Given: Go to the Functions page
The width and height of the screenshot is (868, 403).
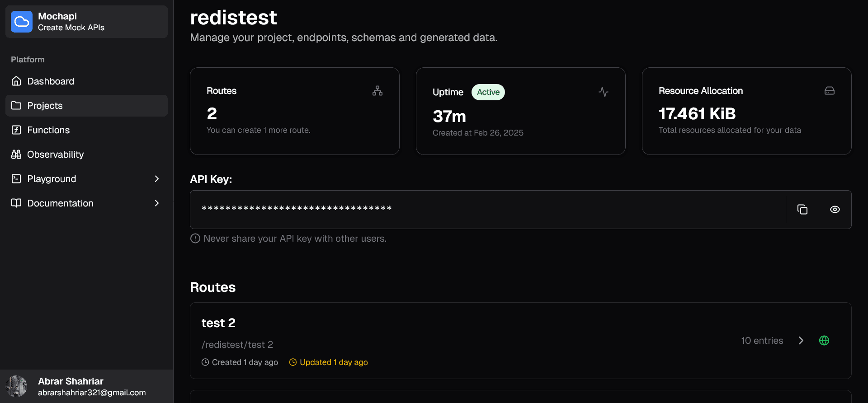Looking at the screenshot, I should coord(48,130).
